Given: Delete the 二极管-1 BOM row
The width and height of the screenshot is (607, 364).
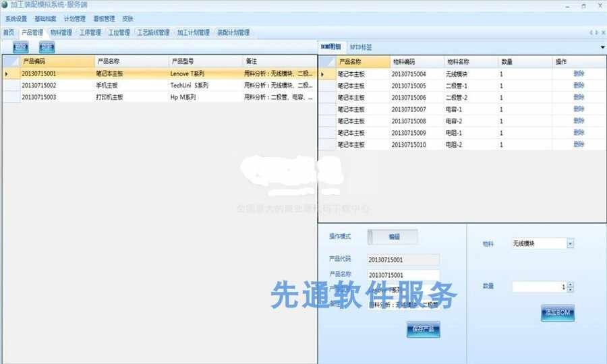Looking at the screenshot, I should coord(579,85).
